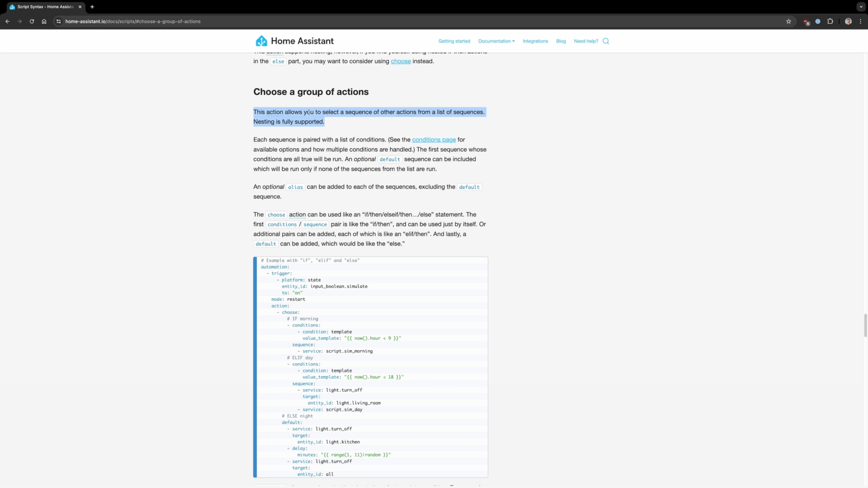The width and height of the screenshot is (868, 488).
Task: Click the browser back arrow
Action: click(7, 21)
